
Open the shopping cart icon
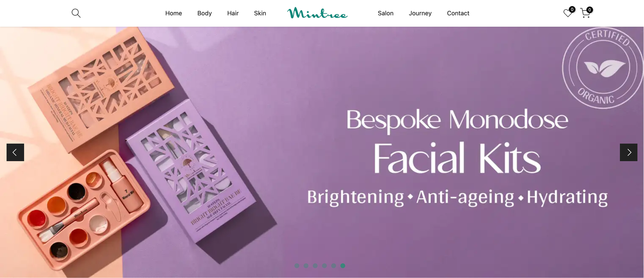pos(586,13)
